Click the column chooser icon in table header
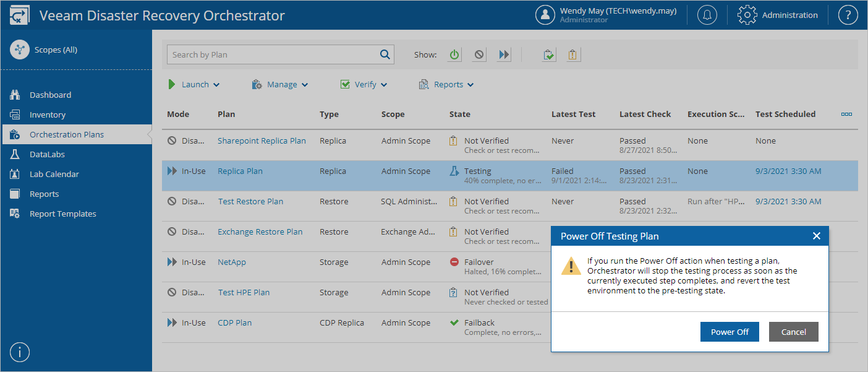The height and width of the screenshot is (372, 868). click(x=846, y=114)
